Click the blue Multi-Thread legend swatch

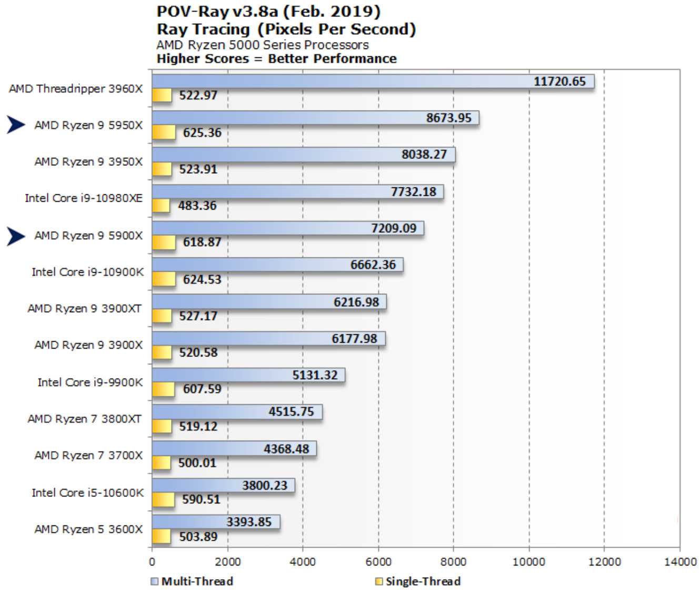pos(154,581)
